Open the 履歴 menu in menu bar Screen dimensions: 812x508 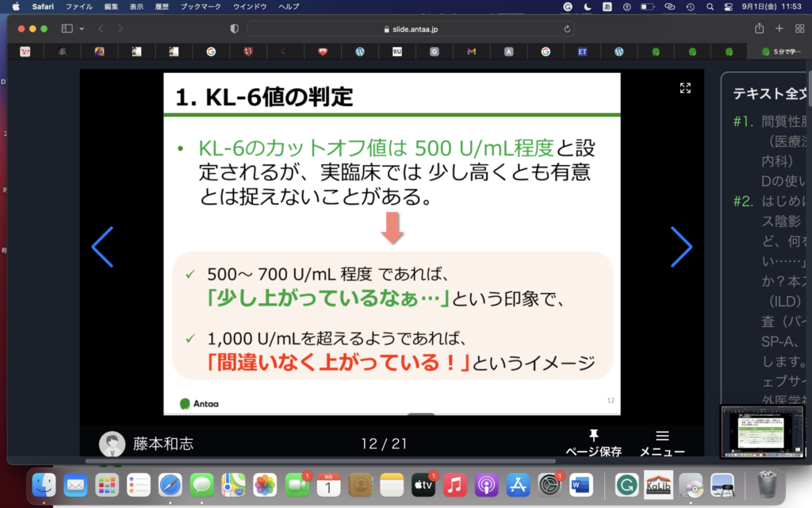(x=161, y=6)
